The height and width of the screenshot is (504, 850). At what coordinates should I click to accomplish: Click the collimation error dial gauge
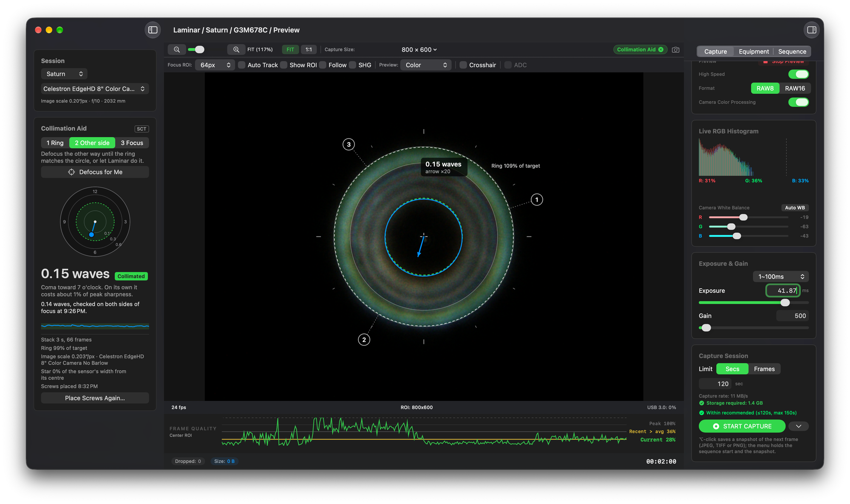tap(95, 222)
